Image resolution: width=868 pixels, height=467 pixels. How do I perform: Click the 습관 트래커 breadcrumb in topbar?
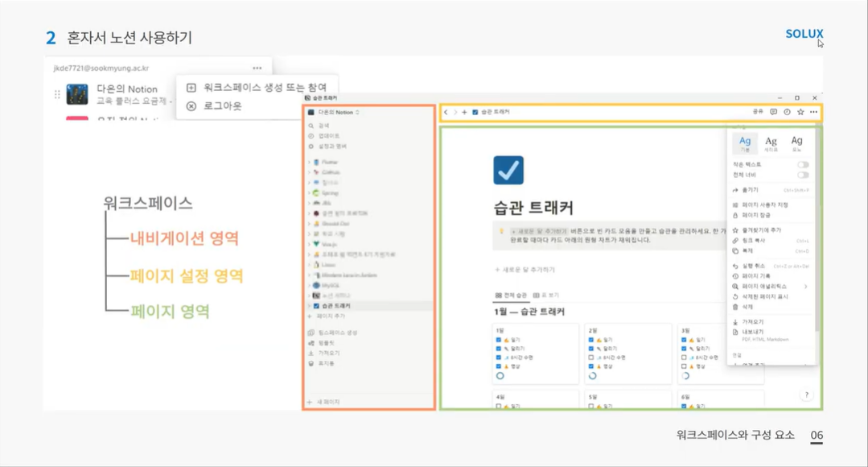[x=491, y=112]
